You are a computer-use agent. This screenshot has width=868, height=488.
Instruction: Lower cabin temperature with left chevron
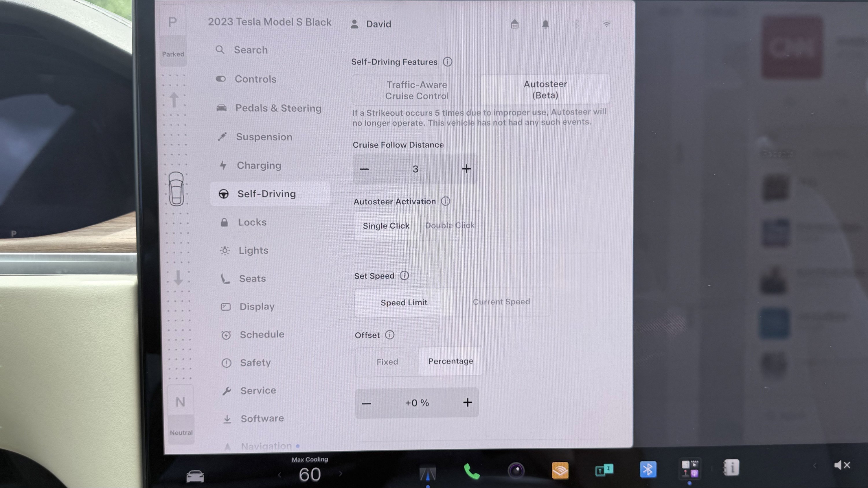point(279,475)
